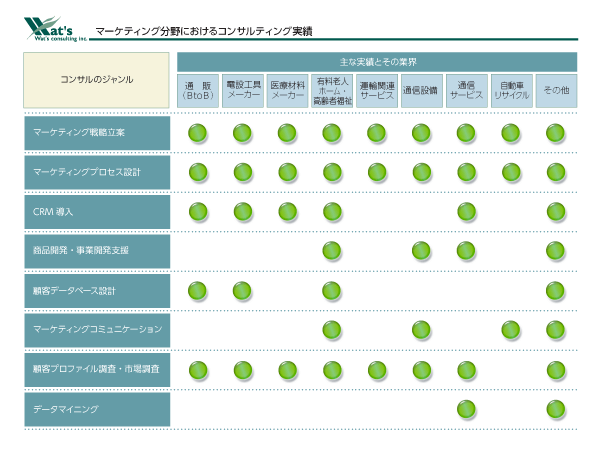The height and width of the screenshot is (450, 600).
Task: Click the 顧客データベース設計 row label
Action: point(97,291)
